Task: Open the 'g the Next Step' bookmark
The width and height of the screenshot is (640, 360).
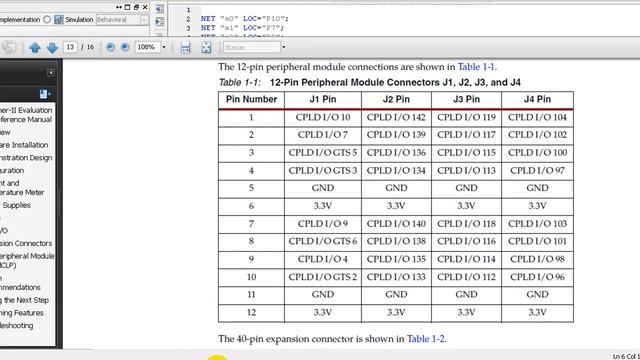Action: coord(24,300)
